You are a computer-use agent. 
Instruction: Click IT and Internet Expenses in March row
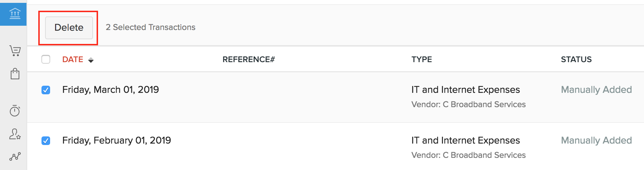point(465,90)
